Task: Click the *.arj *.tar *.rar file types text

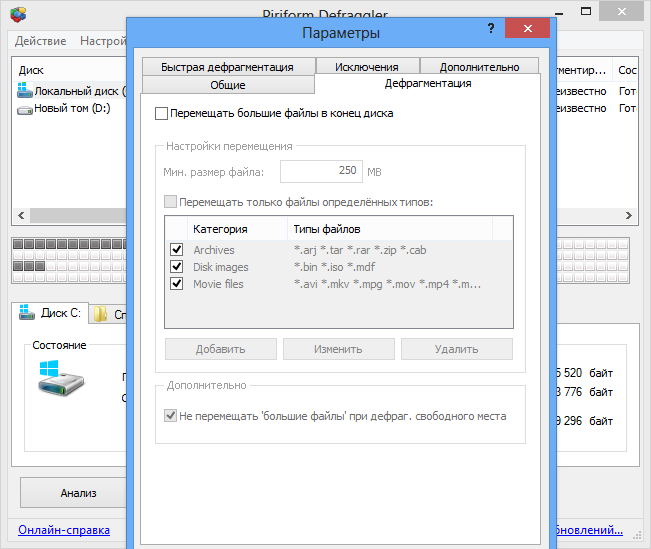Action: coord(360,250)
